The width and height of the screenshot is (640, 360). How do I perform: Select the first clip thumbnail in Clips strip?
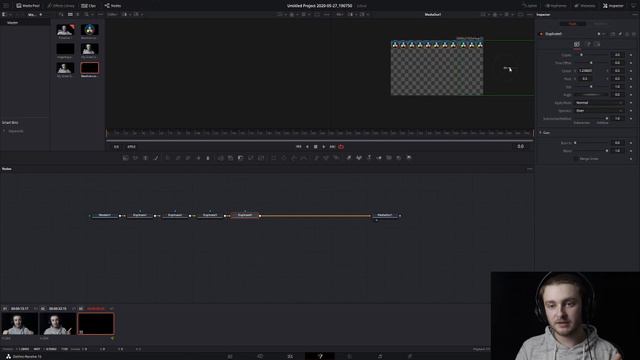19,324
